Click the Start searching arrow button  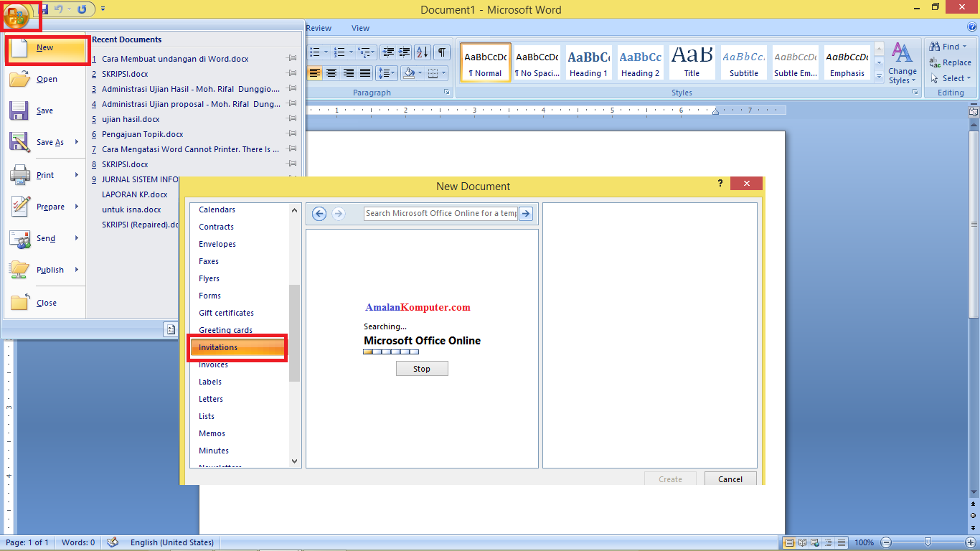click(526, 213)
